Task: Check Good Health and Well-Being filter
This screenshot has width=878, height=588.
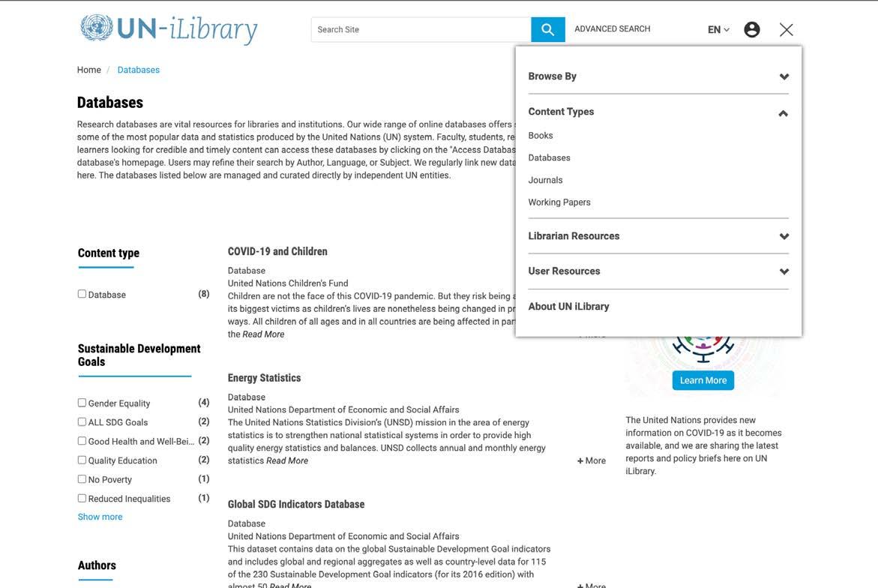Action: tap(82, 441)
